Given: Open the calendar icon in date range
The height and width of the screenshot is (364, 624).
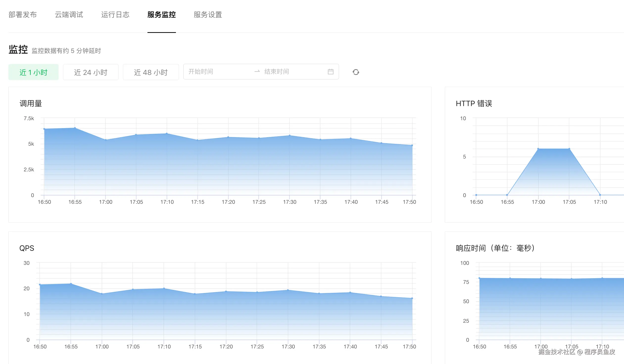Looking at the screenshot, I should pyautogui.click(x=331, y=72).
